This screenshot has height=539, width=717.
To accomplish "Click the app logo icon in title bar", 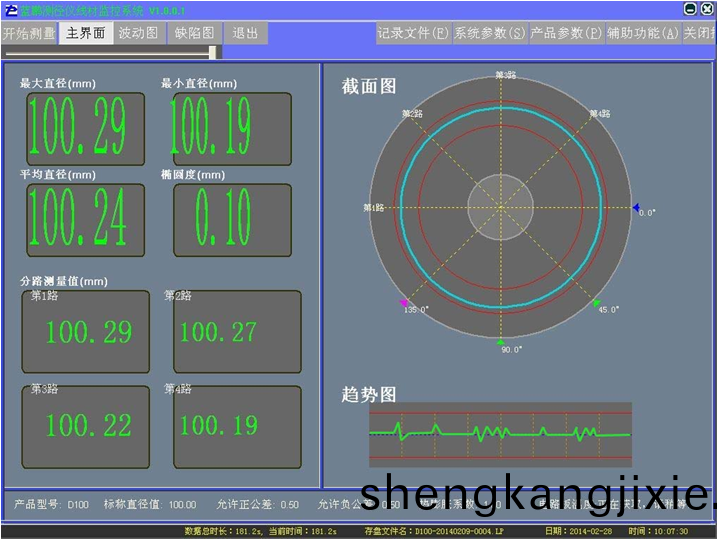I will pyautogui.click(x=11, y=9).
